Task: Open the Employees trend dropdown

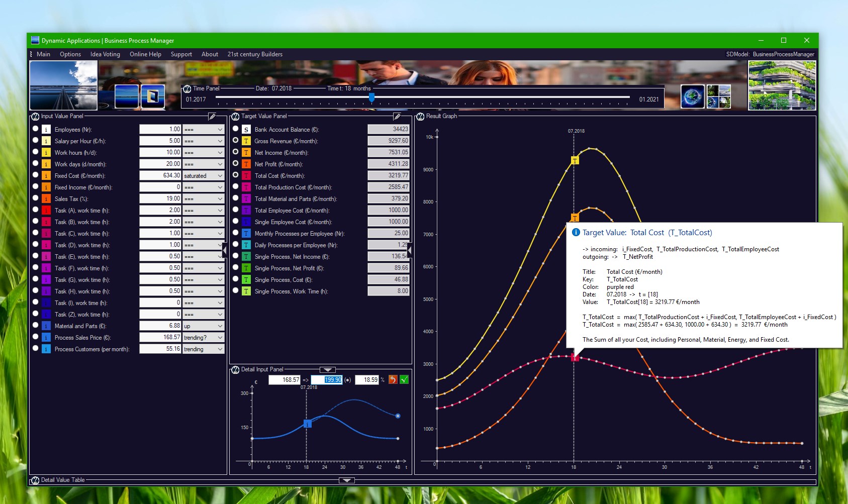Action: point(203,130)
